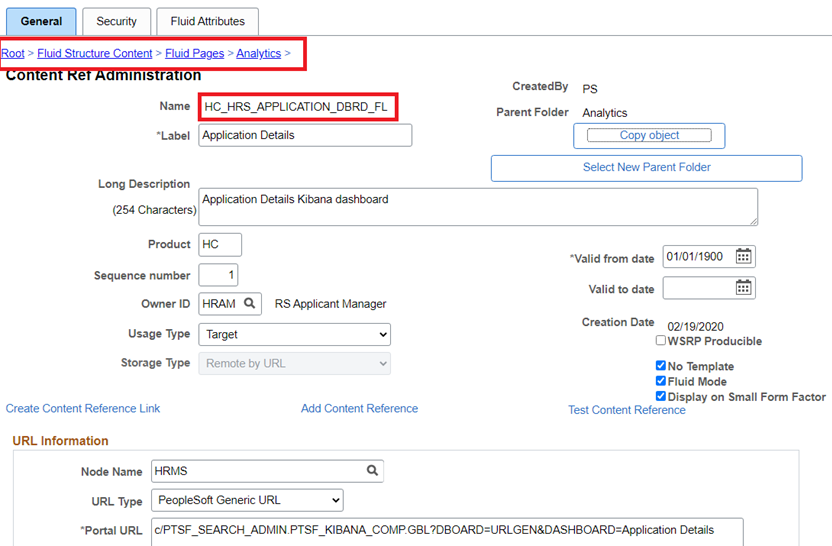Screen dimensions: 832x546
Task: Switch to the Security tab
Action: 117,21
